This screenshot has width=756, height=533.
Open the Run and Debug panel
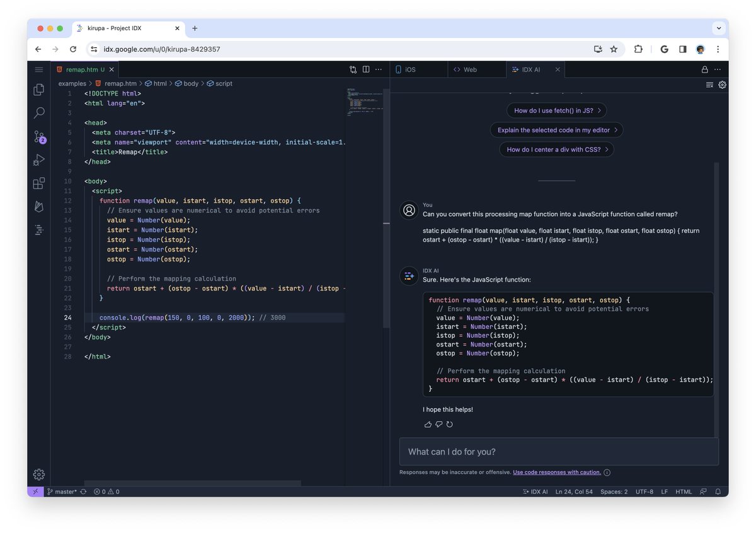[x=38, y=160]
